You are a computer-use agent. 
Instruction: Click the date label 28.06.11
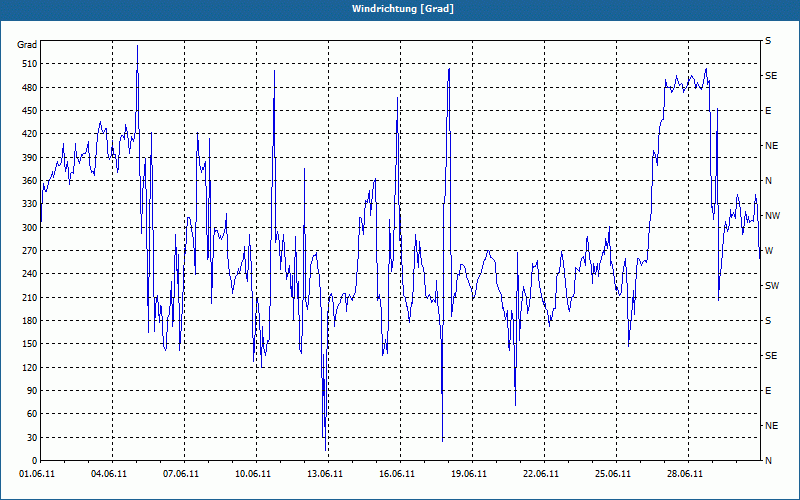684,474
